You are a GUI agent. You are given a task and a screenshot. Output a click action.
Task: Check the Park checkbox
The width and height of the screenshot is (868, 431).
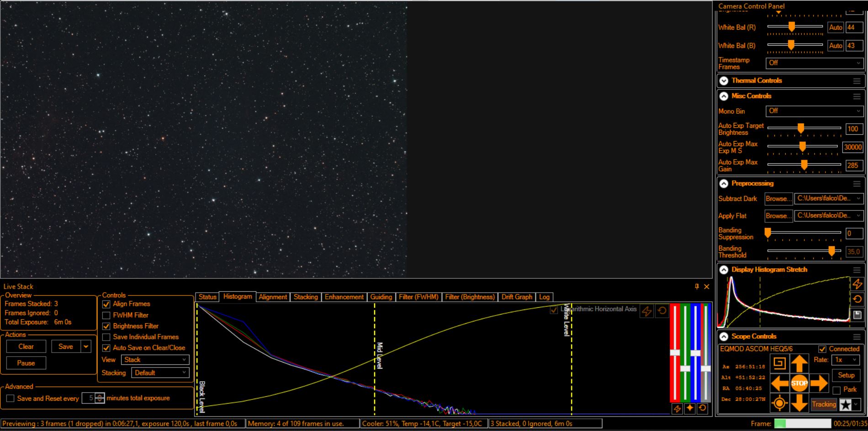coord(836,390)
